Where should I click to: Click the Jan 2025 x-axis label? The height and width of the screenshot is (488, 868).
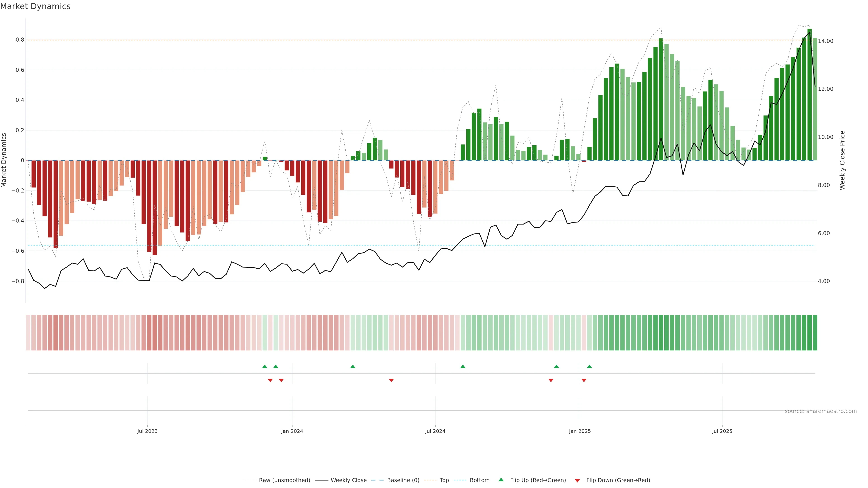click(580, 431)
